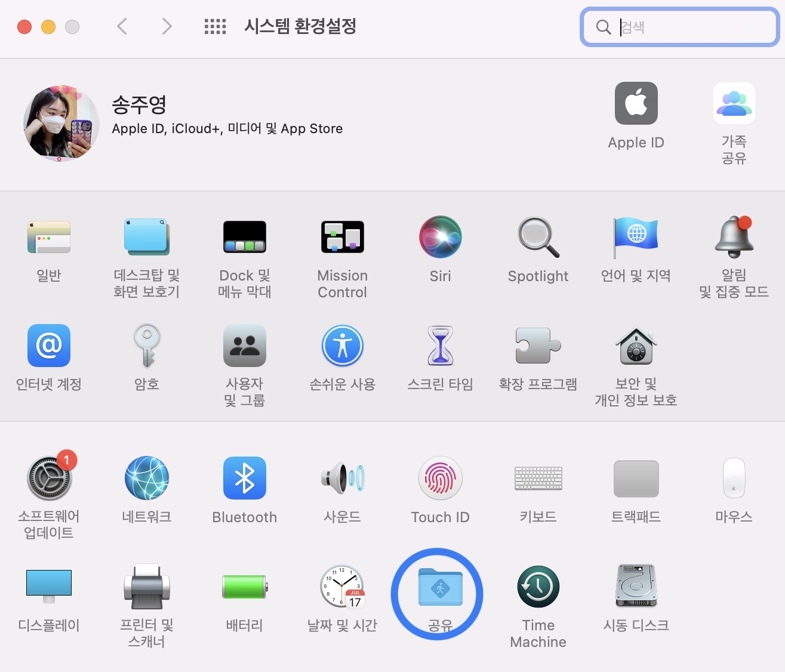This screenshot has width=785, height=672.
Task: Minimize the 시스템 환경설정 window
Action: pos(48,27)
